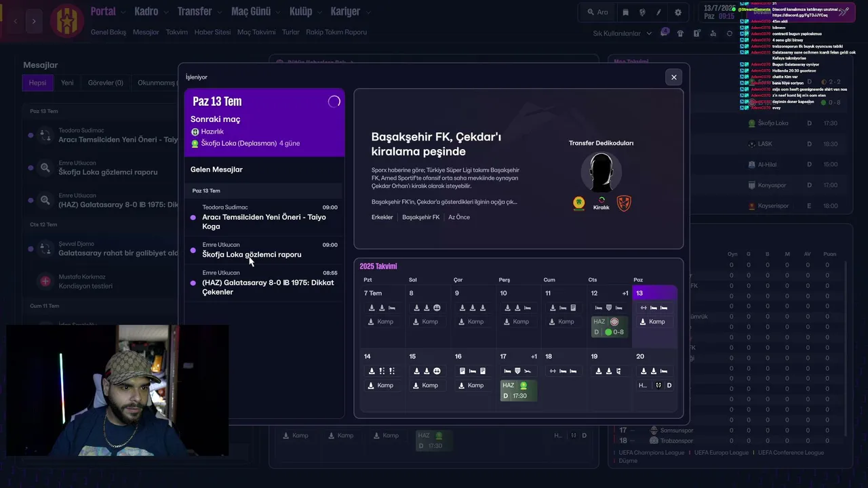Screen dimensions: 868x488
Task: Open the Mesajlar submenu item
Action: tap(146, 32)
